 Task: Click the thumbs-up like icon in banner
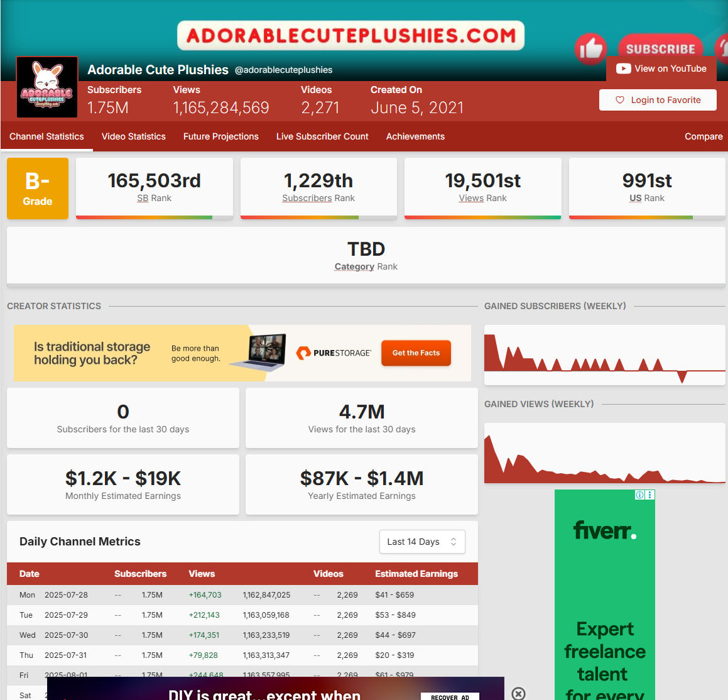point(590,48)
